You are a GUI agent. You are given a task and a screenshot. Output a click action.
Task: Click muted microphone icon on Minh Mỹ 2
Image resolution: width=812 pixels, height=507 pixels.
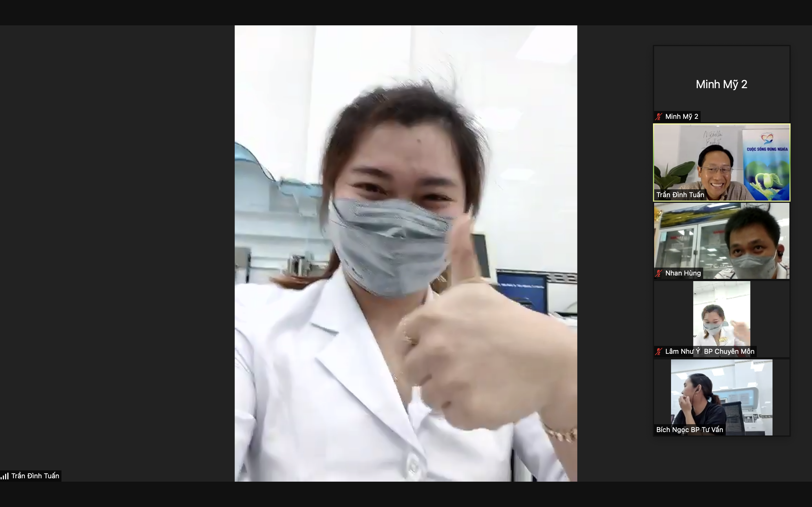(x=659, y=117)
